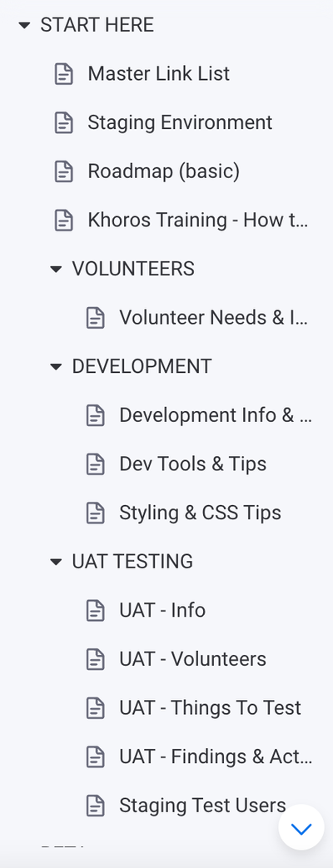
Task: Collapse the VOLUNTEERS folder arrow
Action: click(x=56, y=269)
